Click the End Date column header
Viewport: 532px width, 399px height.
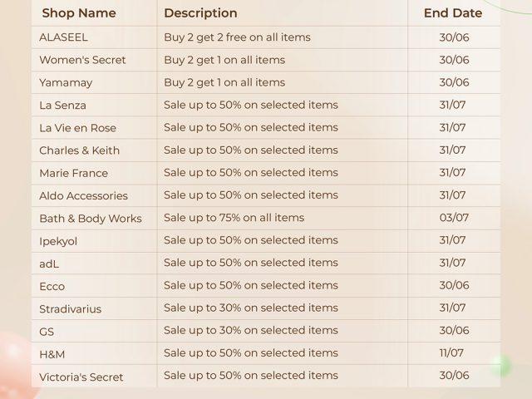click(x=453, y=13)
